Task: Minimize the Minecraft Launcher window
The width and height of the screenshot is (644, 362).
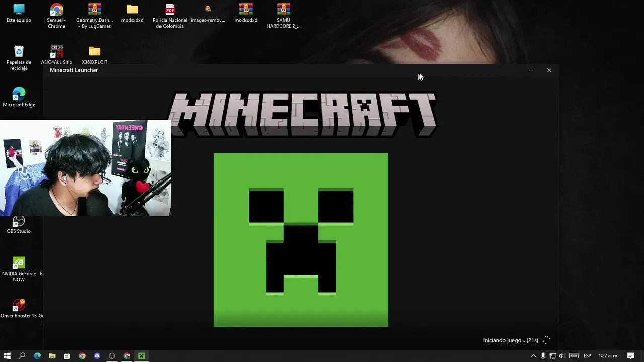Action: point(531,70)
